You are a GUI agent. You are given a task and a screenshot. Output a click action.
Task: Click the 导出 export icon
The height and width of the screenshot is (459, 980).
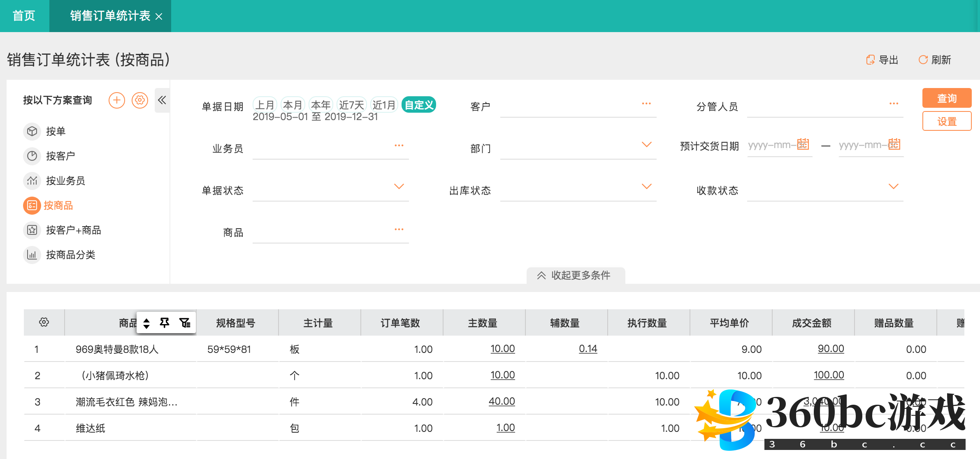click(x=871, y=60)
